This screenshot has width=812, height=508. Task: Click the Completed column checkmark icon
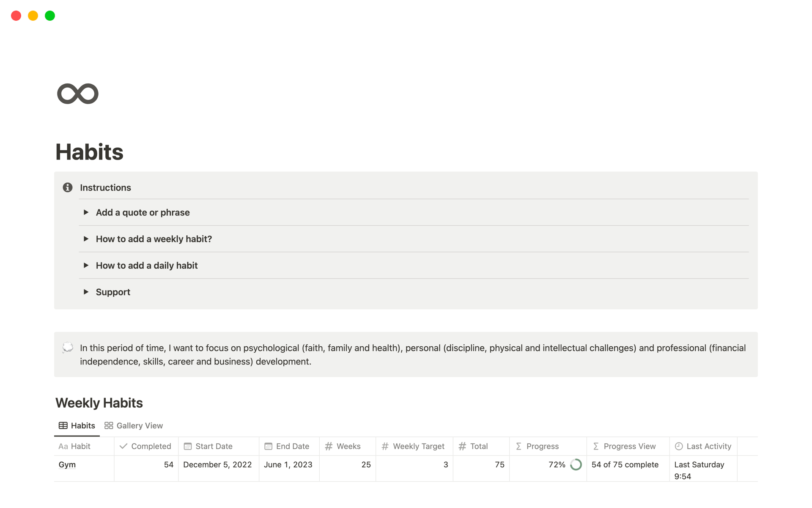coord(123,446)
